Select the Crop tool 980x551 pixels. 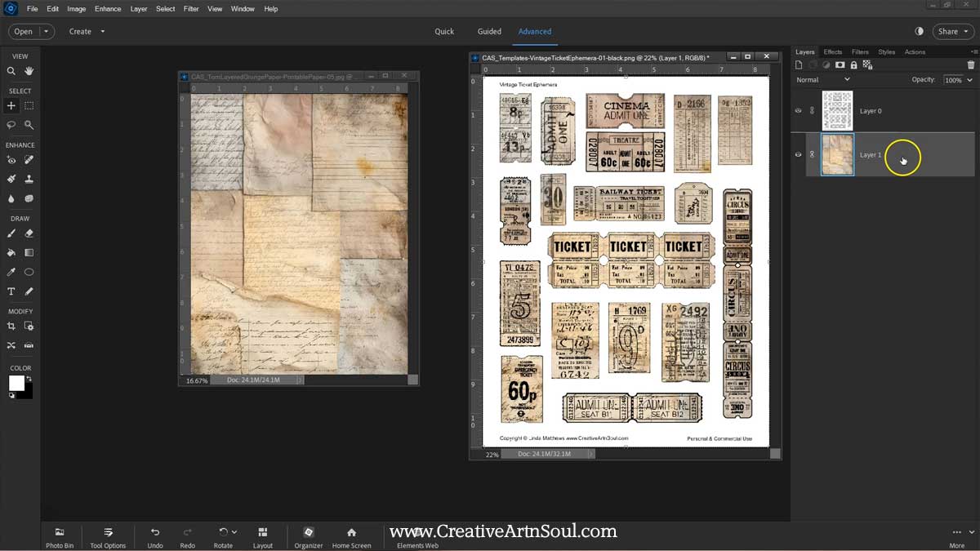(x=11, y=327)
